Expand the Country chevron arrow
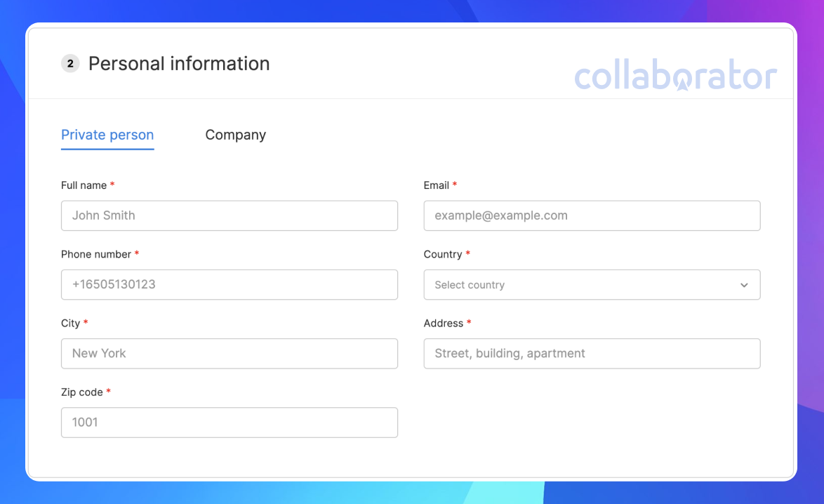Image resolution: width=824 pixels, height=504 pixels. [x=744, y=286]
